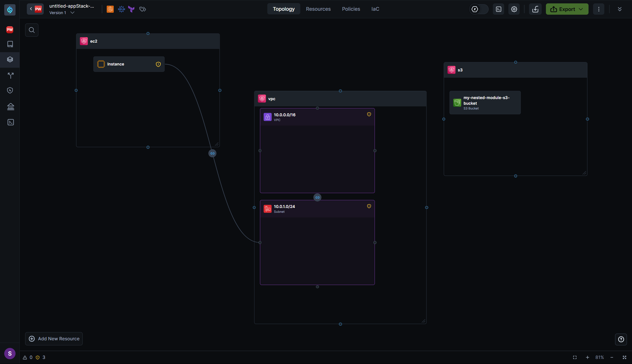Open the search tool on canvas

tap(32, 30)
